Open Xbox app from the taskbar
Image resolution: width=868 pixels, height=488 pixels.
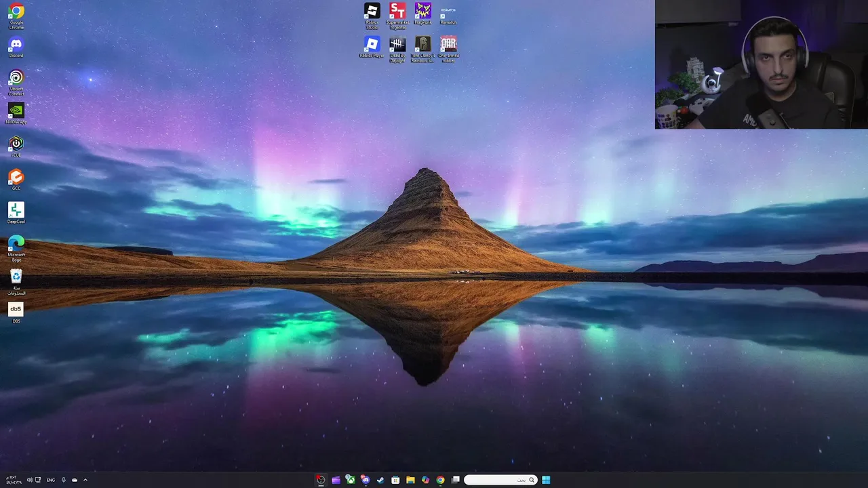point(351,480)
